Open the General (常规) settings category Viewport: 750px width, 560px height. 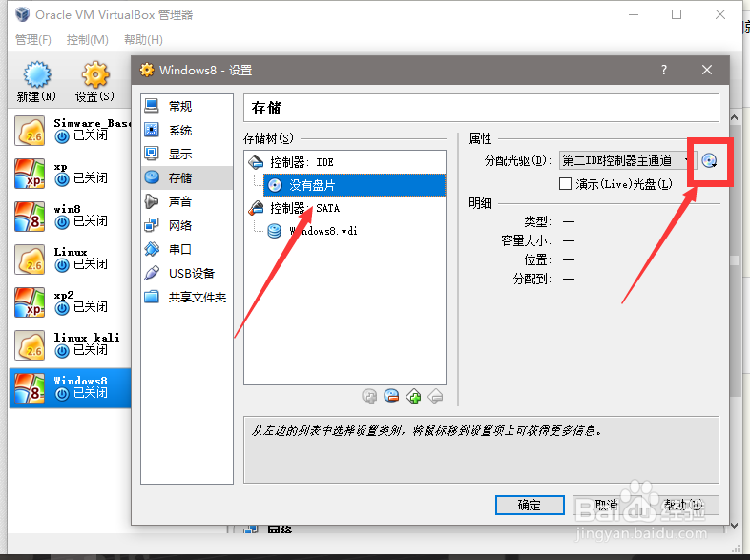[x=186, y=106]
